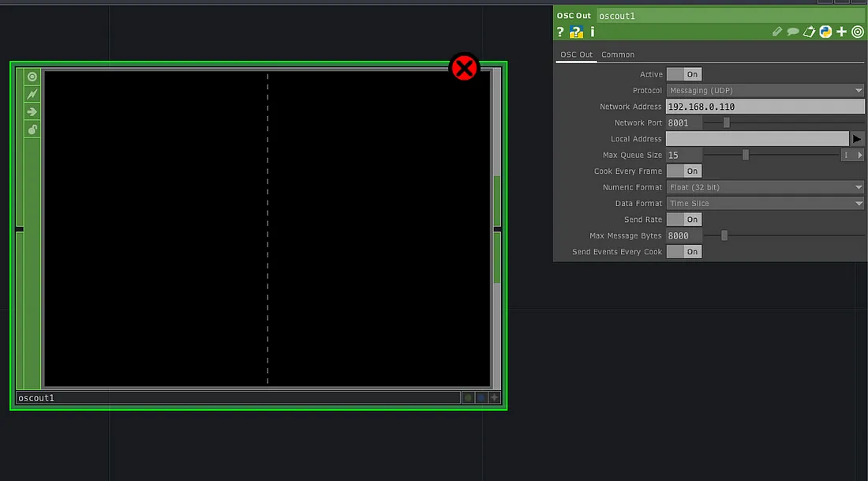868x481 pixels.
Task: Click the oscout1 node viewer area
Action: tap(268, 227)
